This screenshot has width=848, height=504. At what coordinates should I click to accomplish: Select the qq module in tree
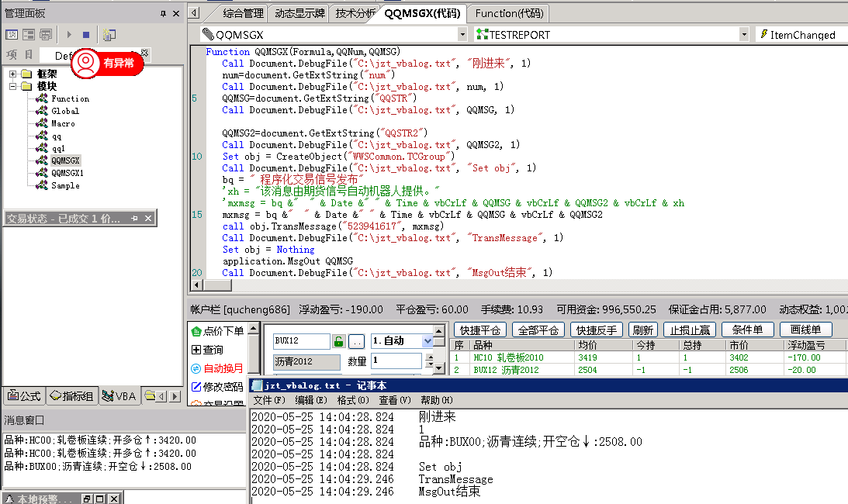click(56, 136)
